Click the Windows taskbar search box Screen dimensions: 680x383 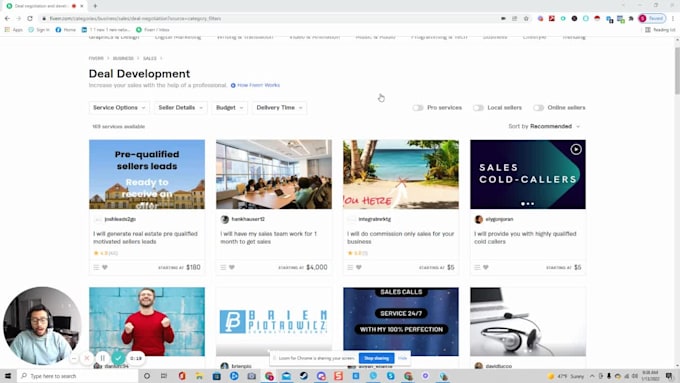(x=78, y=376)
